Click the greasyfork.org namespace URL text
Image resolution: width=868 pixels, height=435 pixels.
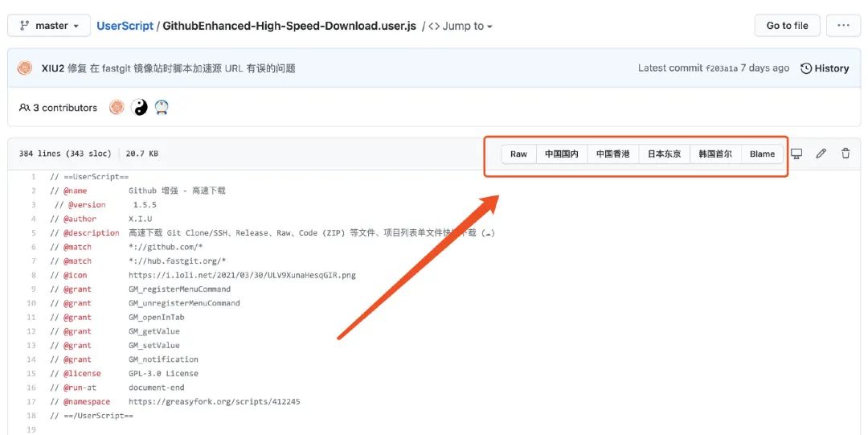(215, 401)
